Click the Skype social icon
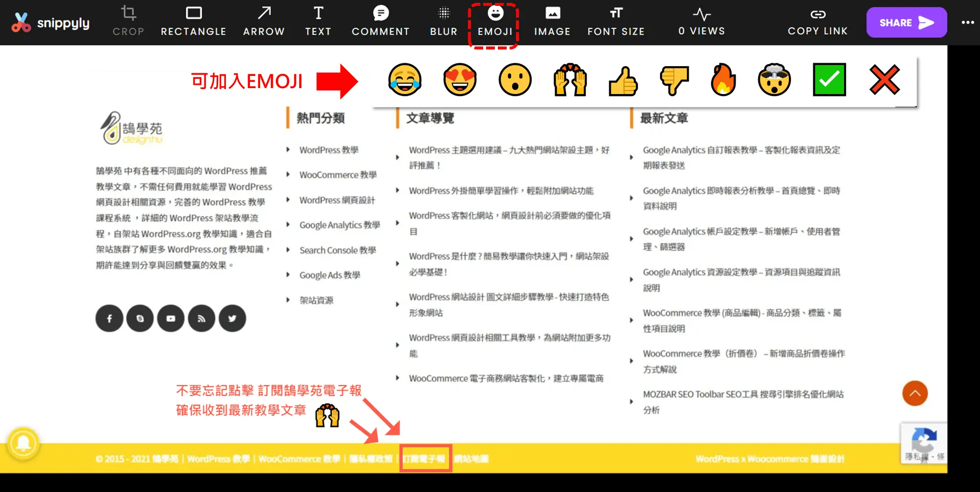980x492 pixels. 140,318
